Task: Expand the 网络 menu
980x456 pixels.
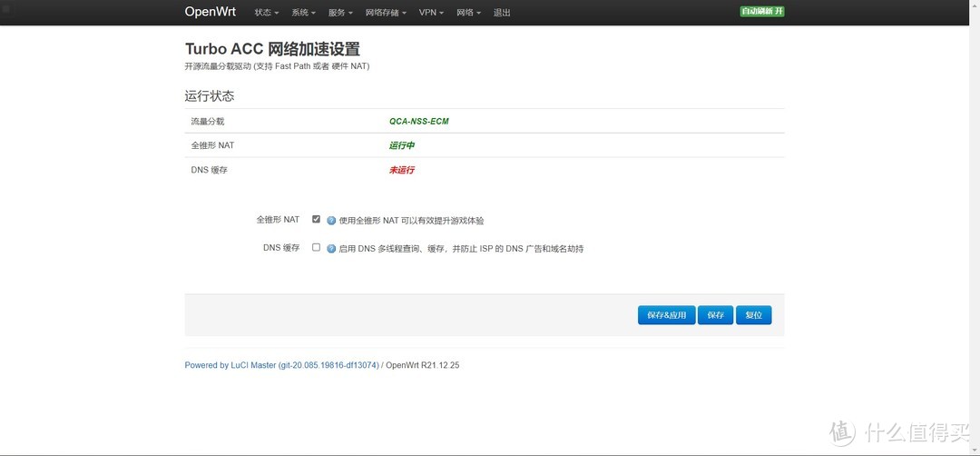Action: click(469, 13)
